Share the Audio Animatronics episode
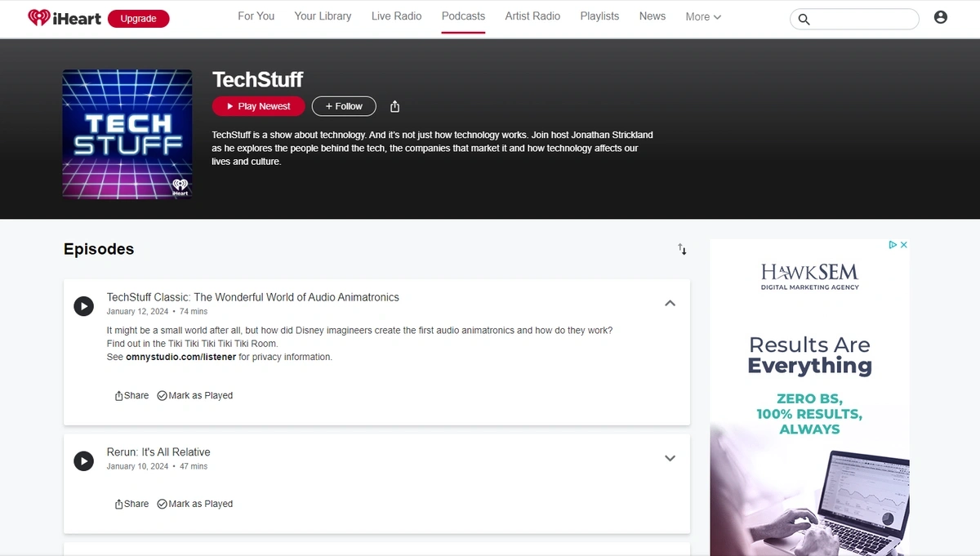 pyautogui.click(x=131, y=395)
